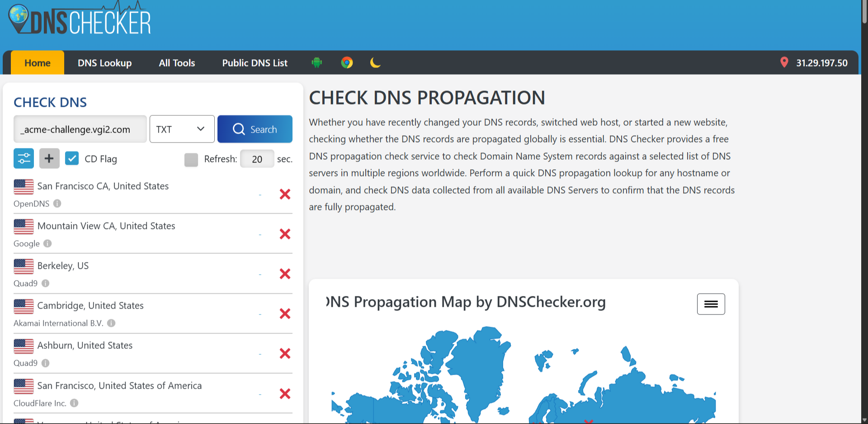Show info for Google server
The image size is (868, 424).
(47, 243)
